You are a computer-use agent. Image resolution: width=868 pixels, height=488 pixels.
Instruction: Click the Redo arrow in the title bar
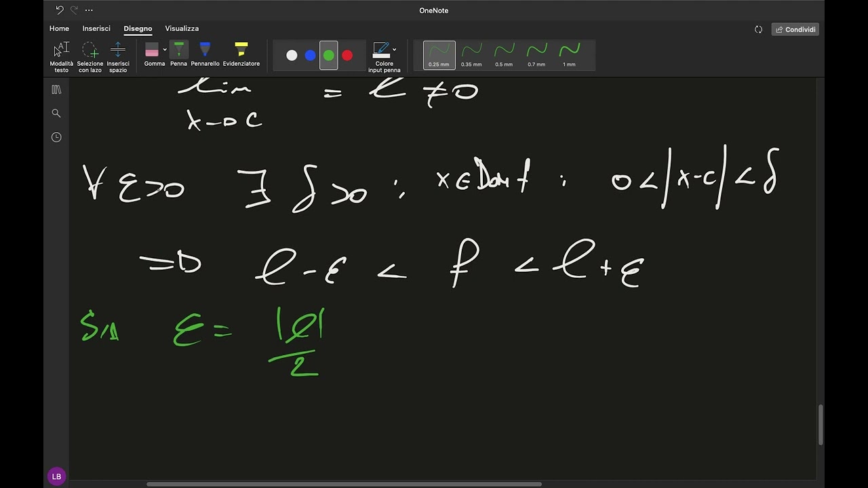(x=74, y=10)
